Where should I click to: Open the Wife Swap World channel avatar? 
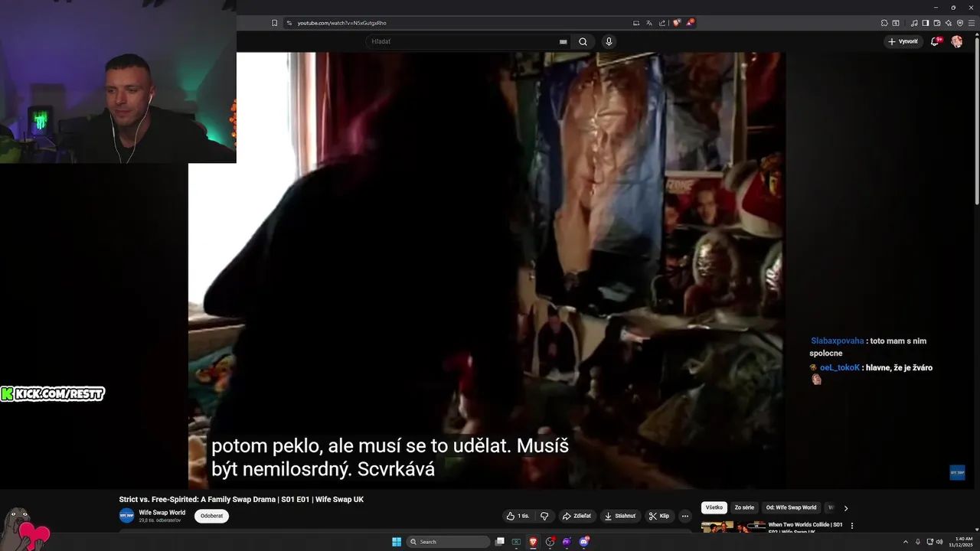tap(126, 516)
